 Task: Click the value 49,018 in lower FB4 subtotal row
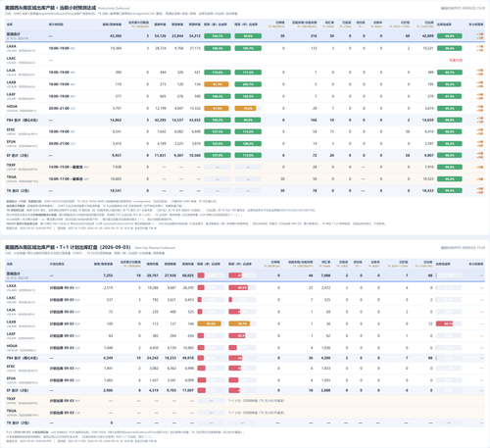(x=188, y=358)
